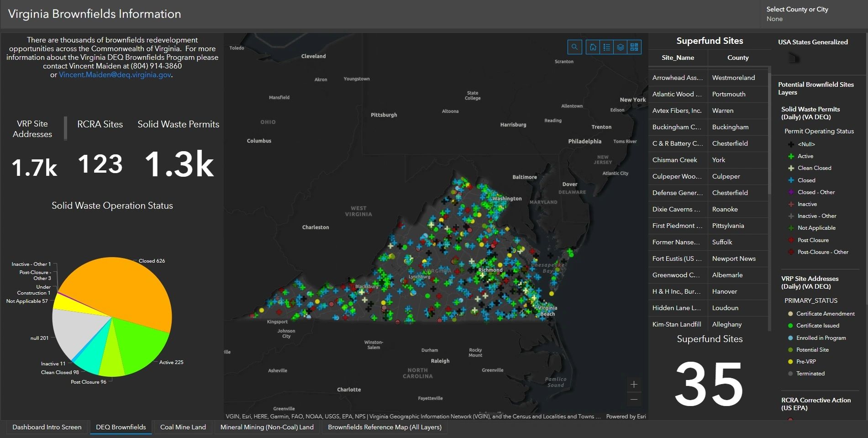Open the map legend list icon
868x438 pixels.
606,47
